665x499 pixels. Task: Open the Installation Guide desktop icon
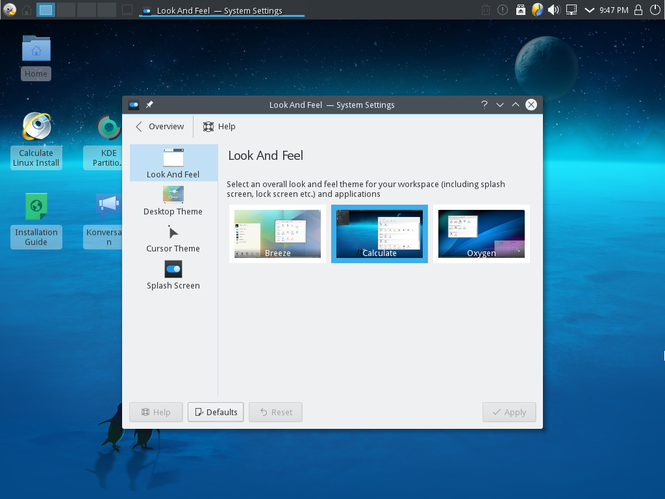pos(36,220)
